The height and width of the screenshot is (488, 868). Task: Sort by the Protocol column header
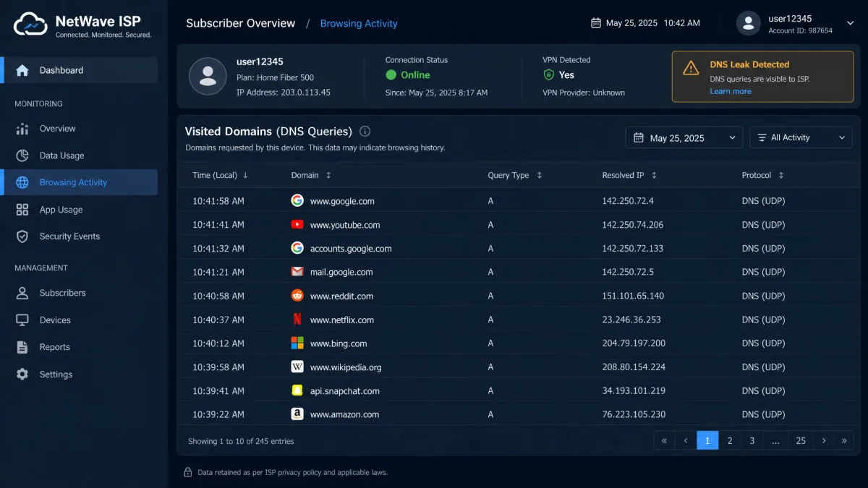click(x=763, y=175)
